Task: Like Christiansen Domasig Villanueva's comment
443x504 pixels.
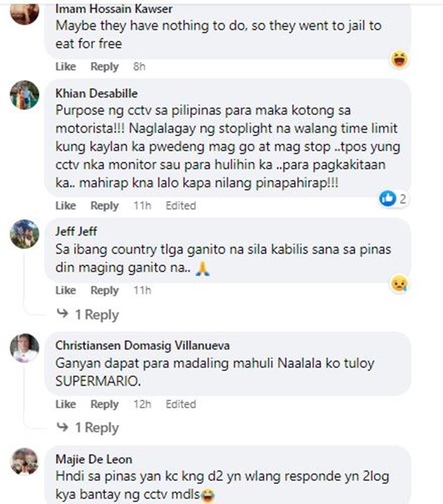Action: click(66, 404)
